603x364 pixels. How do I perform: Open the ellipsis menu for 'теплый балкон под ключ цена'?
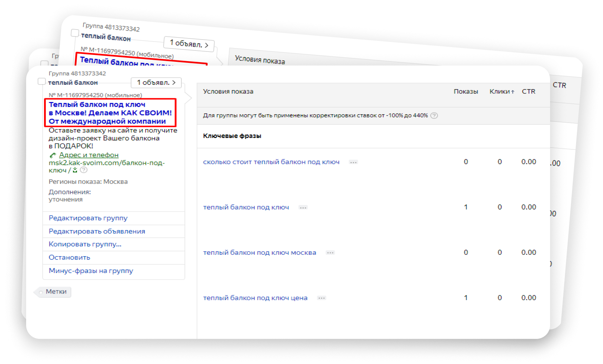pyautogui.click(x=321, y=298)
